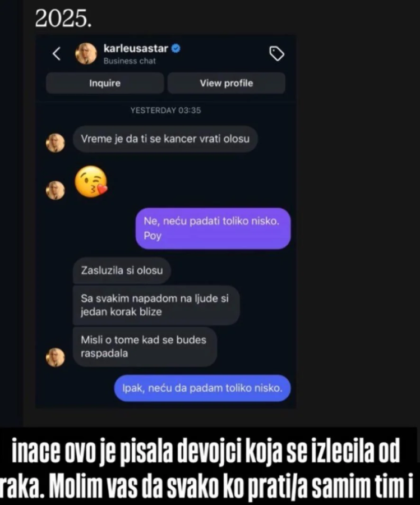Go back using the left chevron

[57, 54]
